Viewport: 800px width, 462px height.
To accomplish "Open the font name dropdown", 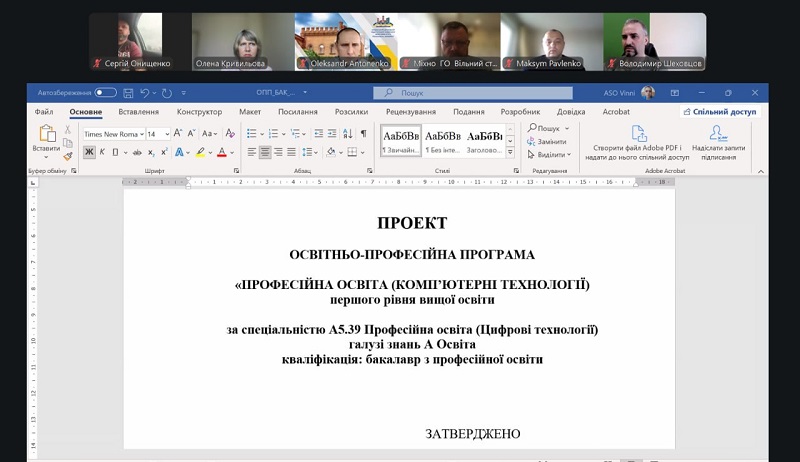I will click(x=140, y=133).
